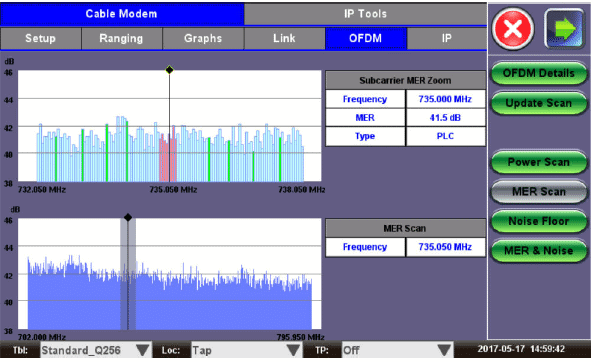The width and height of the screenshot is (593, 362).
Task: Click the Update Scan button
Action: [x=539, y=103]
